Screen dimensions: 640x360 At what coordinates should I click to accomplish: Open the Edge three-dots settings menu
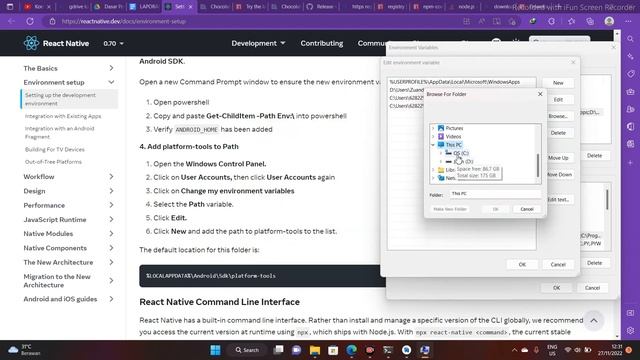tap(628, 21)
